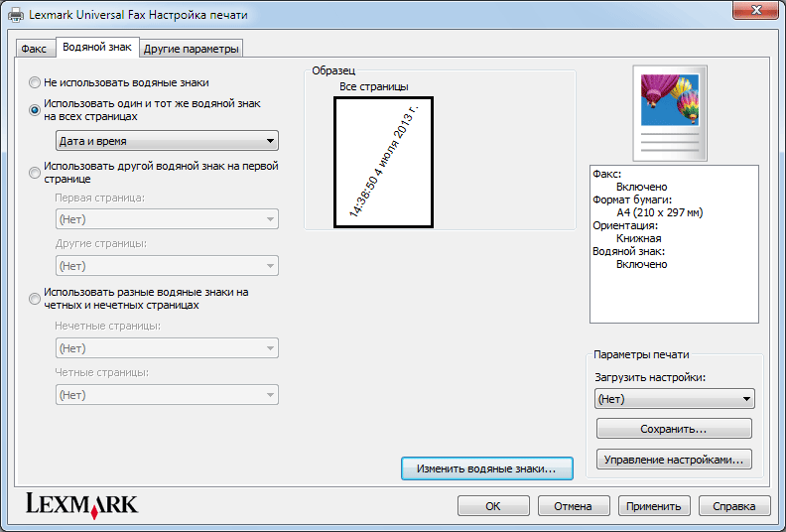Click the watermark sample page preview
The width and height of the screenshot is (786, 532).
383,163
